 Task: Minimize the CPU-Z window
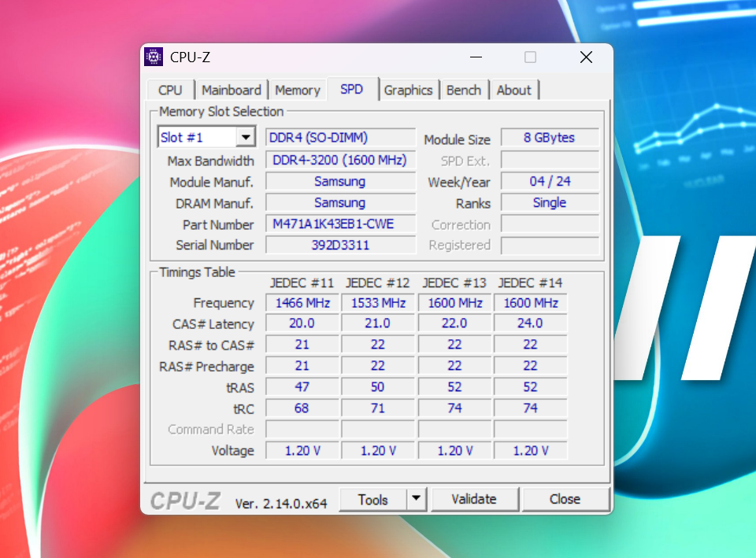click(x=476, y=57)
